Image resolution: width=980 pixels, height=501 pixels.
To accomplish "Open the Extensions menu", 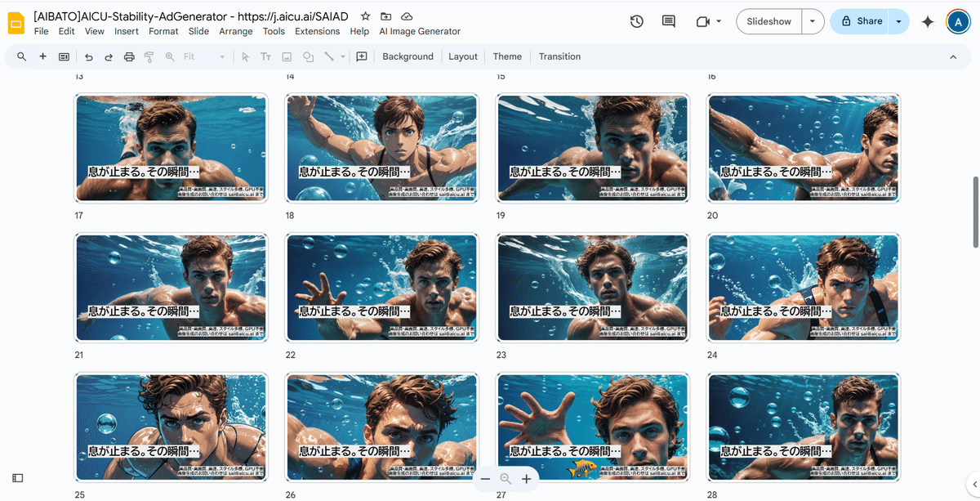I will (318, 31).
